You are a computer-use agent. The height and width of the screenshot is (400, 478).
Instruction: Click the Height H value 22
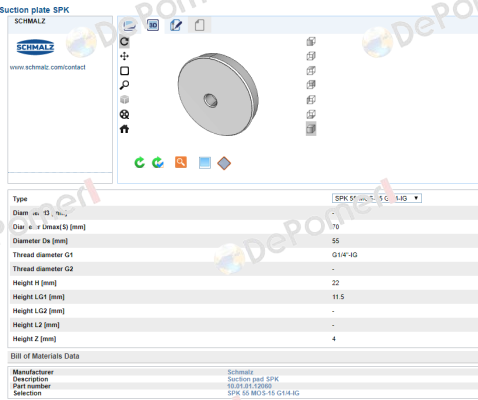[x=336, y=283]
